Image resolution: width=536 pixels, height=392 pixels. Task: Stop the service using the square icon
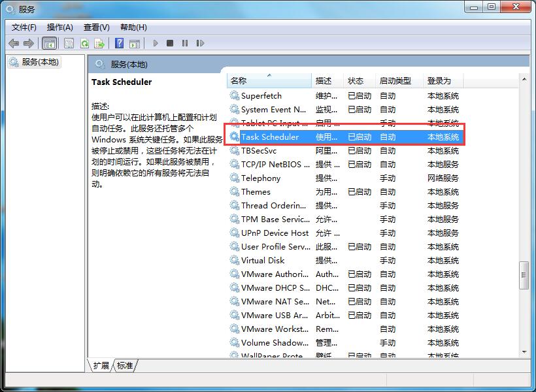[169, 43]
